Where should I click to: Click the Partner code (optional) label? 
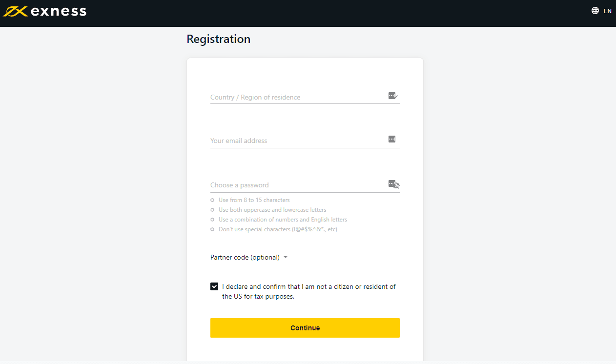[245, 257]
